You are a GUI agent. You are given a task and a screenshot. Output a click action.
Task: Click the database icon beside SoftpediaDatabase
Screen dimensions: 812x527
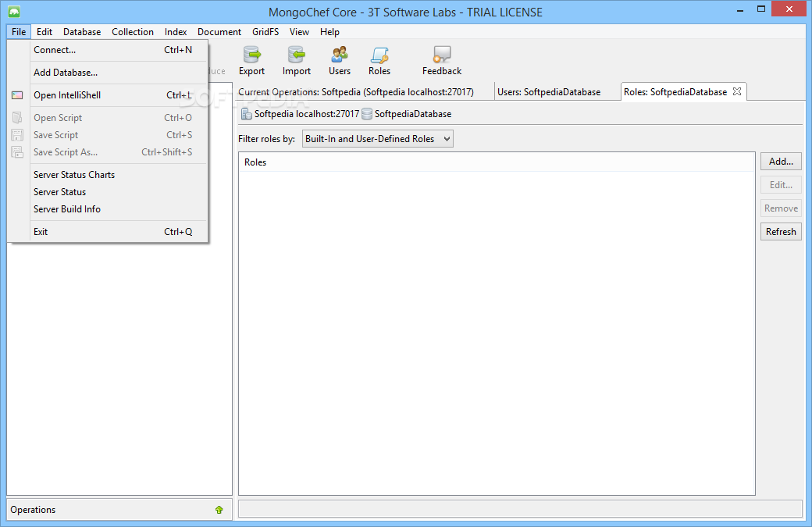click(367, 114)
